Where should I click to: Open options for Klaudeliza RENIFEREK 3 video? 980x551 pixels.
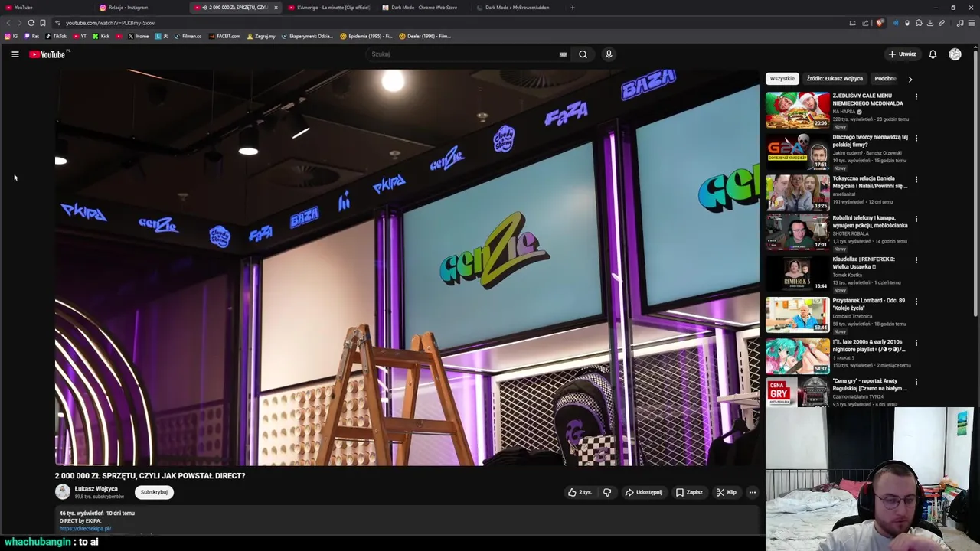[916, 260]
